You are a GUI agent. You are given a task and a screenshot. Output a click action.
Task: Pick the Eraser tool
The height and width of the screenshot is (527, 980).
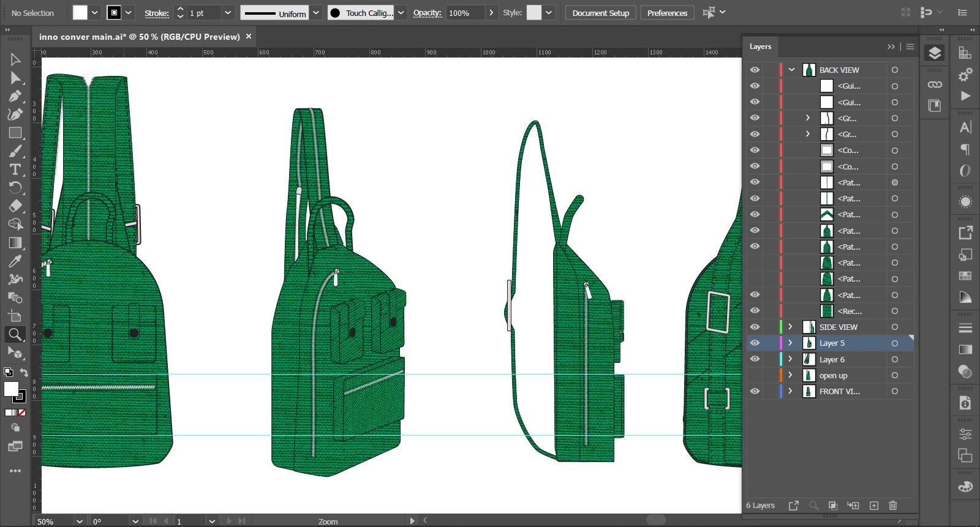[x=15, y=206]
